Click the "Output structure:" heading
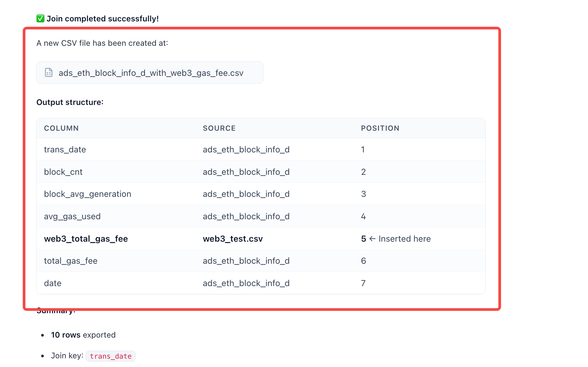The image size is (588, 367). click(x=70, y=102)
